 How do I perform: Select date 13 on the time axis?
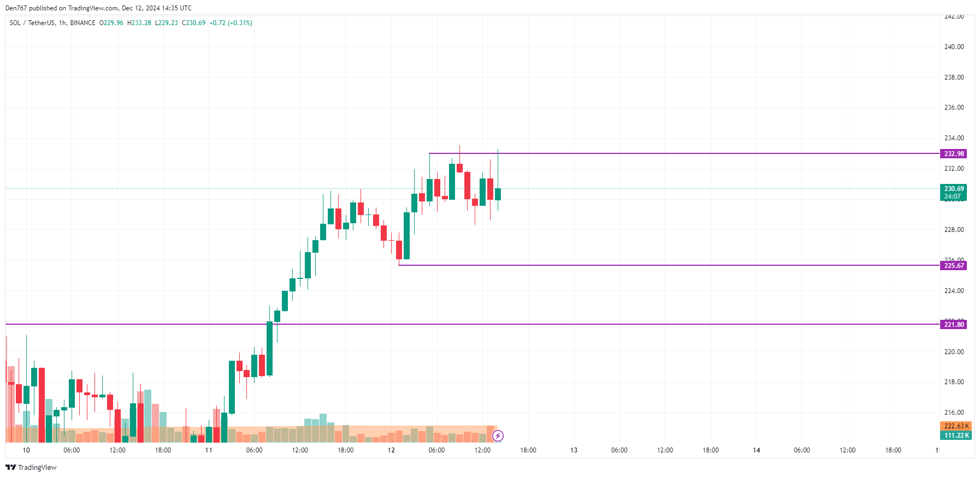coord(574,450)
